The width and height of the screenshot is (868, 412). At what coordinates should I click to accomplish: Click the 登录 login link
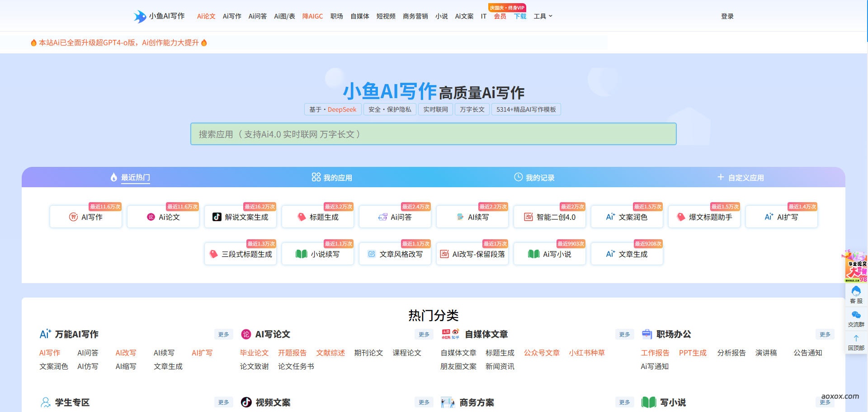[x=727, y=16]
